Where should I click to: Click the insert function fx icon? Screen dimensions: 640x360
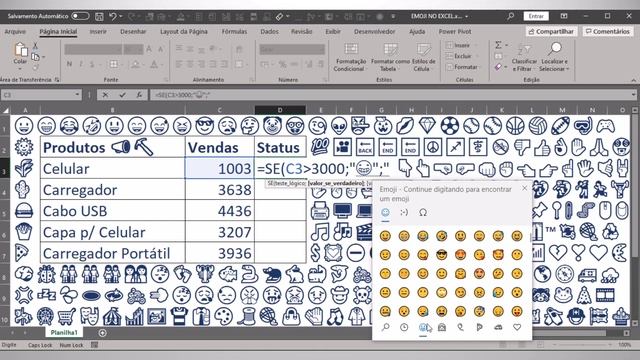pos(139,95)
